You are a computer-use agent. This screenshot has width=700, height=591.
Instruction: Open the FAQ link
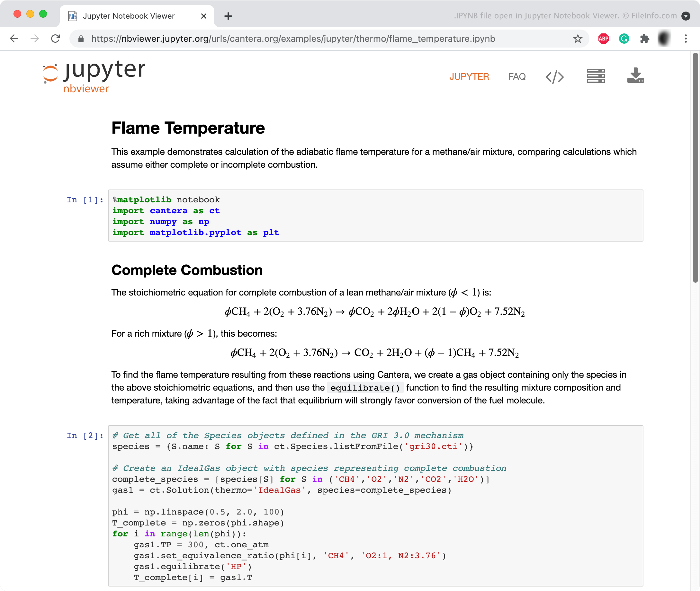tap(516, 76)
